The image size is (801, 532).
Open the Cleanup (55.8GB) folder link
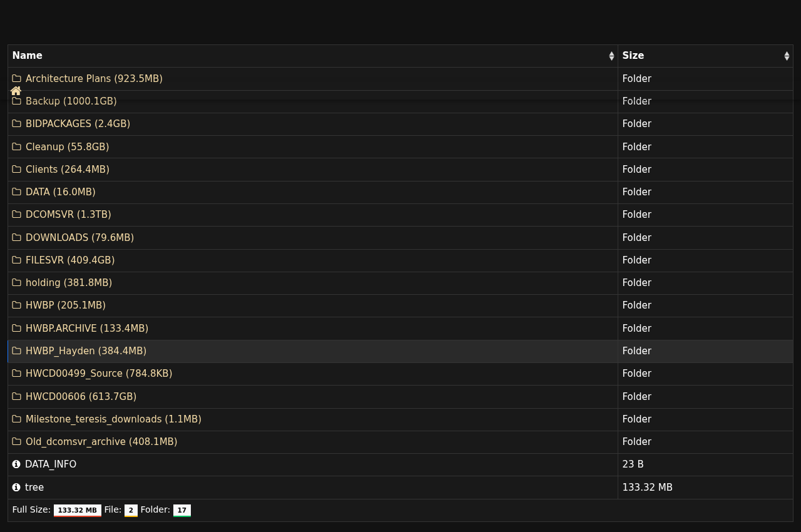[x=67, y=147]
